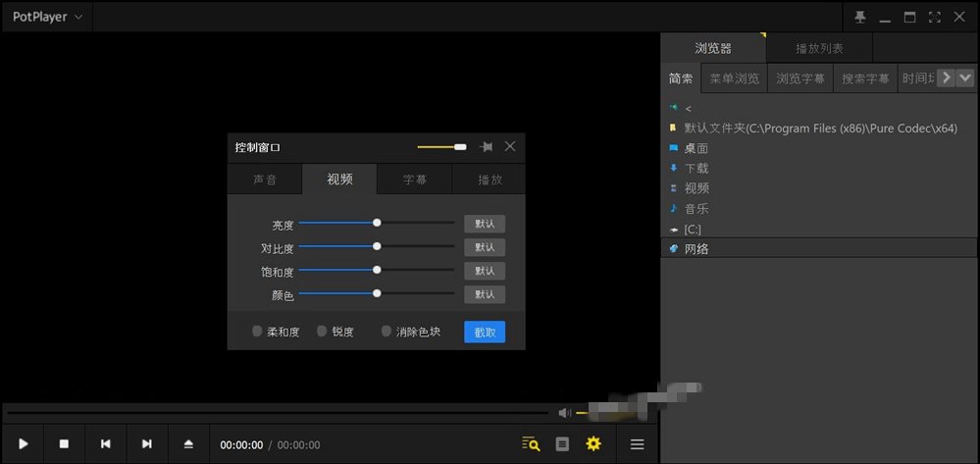The height and width of the screenshot is (464, 980).
Task: Enable the 消除色块 checkbox
Action: coord(387,331)
